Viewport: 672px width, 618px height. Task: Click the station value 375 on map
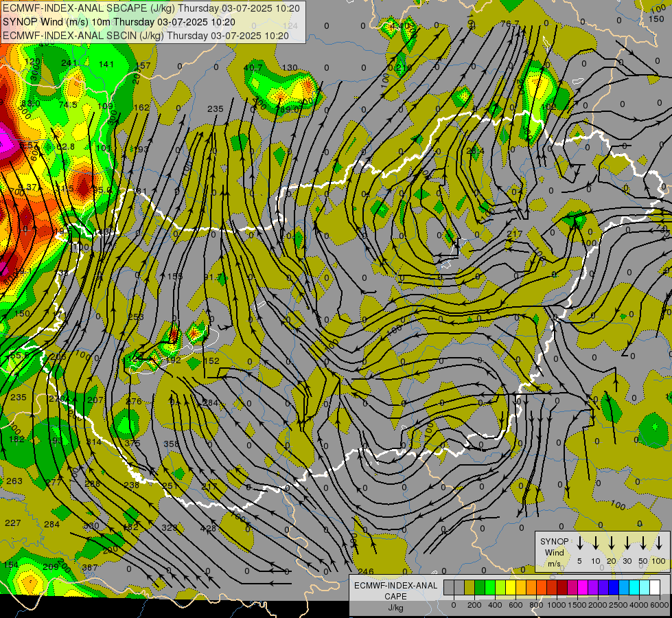coord(132,443)
